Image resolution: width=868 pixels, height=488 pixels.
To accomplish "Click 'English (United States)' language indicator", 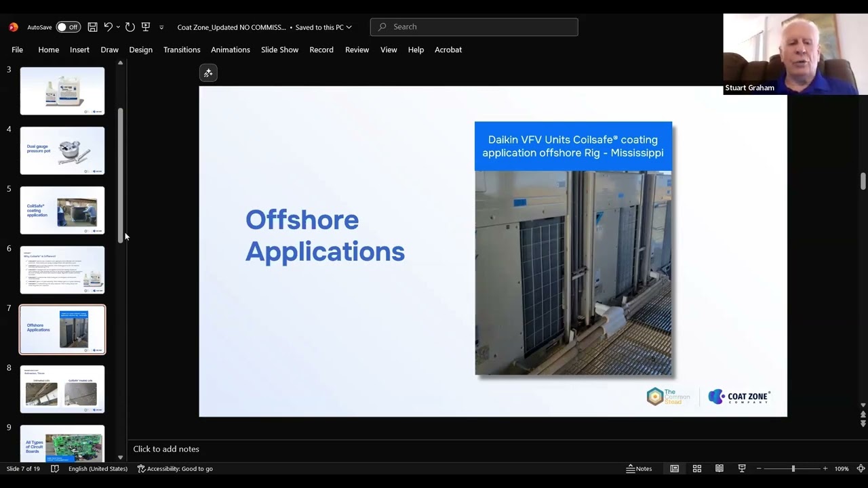I will click(98, 468).
